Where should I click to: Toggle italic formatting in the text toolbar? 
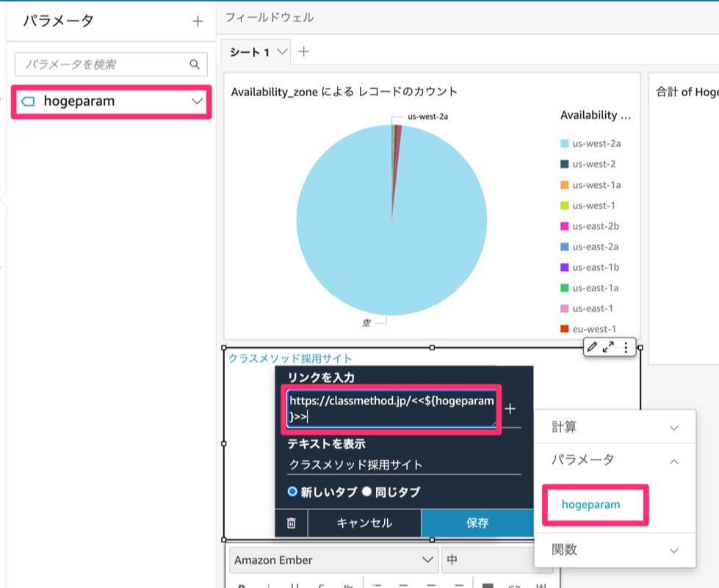(x=269, y=585)
